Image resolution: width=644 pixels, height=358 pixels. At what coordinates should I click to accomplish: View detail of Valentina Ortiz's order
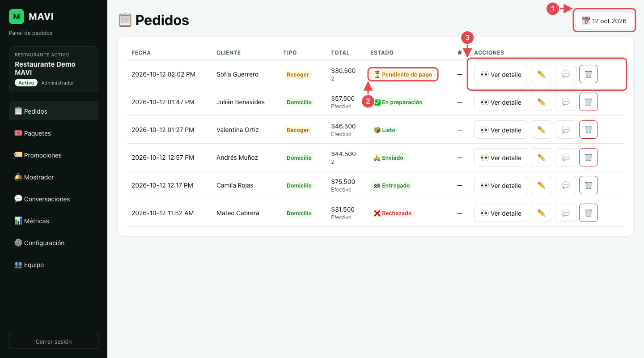coord(501,130)
